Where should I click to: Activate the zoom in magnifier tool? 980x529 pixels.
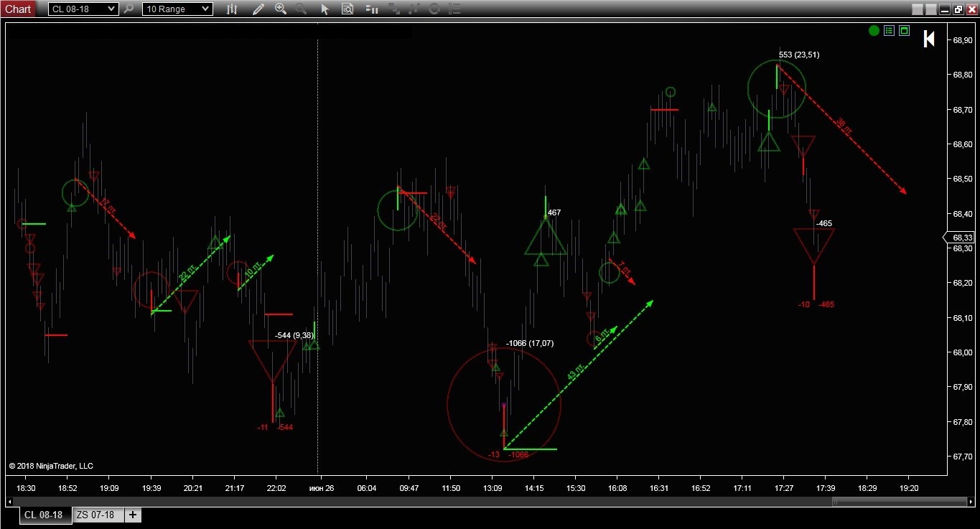click(281, 9)
